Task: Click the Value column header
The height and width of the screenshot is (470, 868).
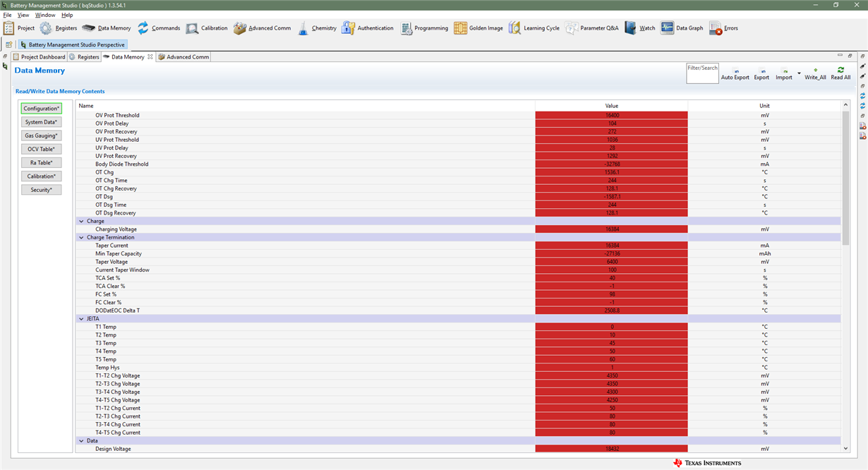Action: click(x=611, y=106)
